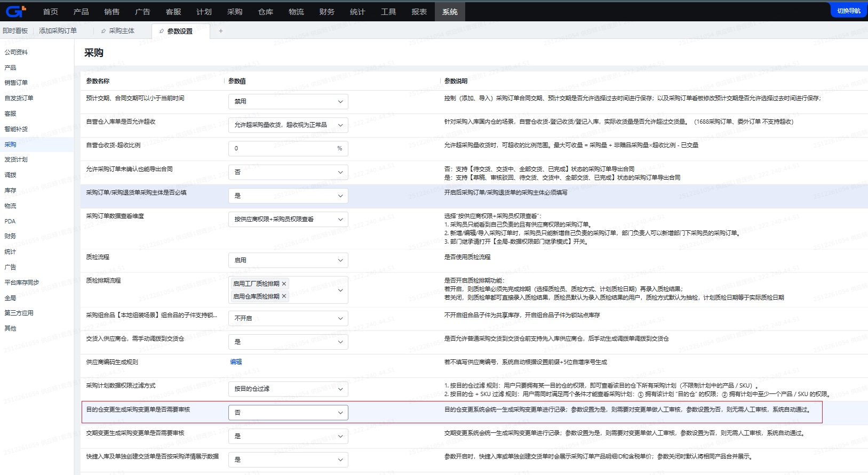This screenshot has width=868, height=475.
Task: Click the pin icon on 采购主体 tab
Action: 103,31
